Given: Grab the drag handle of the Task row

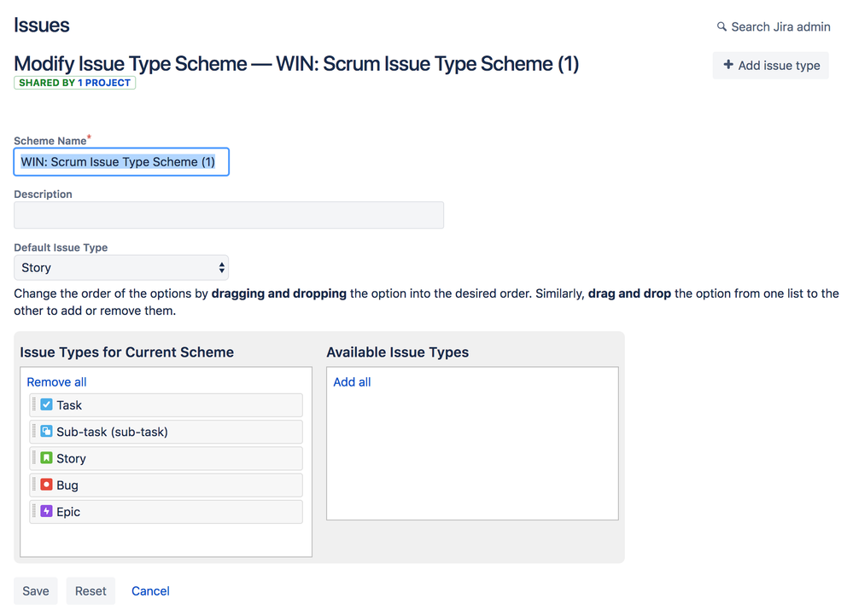Looking at the screenshot, I should pos(34,404).
